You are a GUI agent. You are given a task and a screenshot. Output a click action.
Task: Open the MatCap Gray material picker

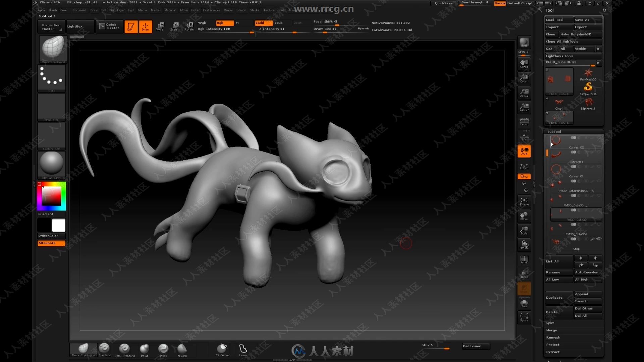pyautogui.click(x=51, y=165)
